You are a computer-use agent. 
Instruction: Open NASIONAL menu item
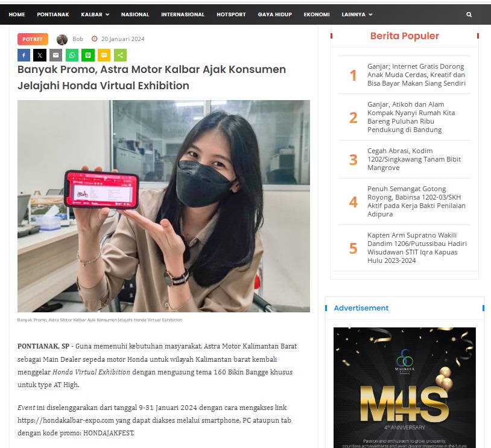point(135,14)
